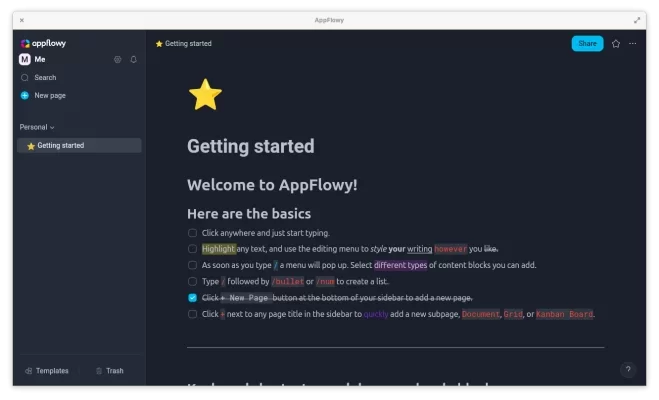Viewport: 659px width, 400px height.
Task: Click Getting started breadcrumb title
Action: click(x=187, y=44)
